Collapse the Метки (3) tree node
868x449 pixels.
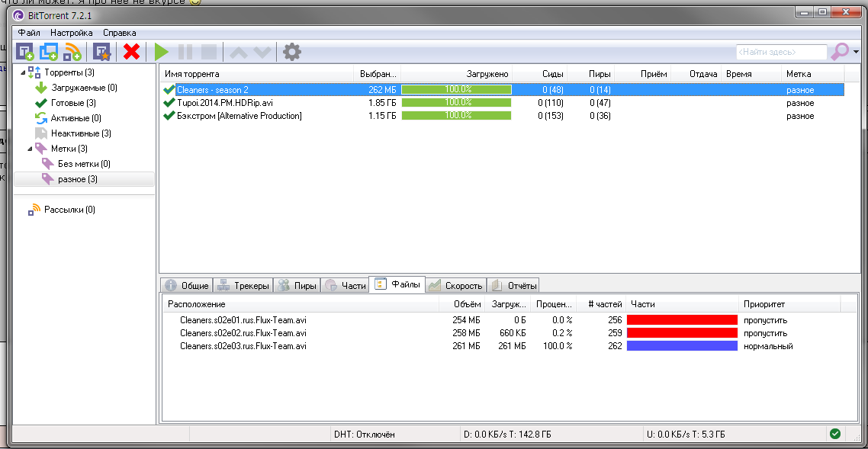[29, 149]
